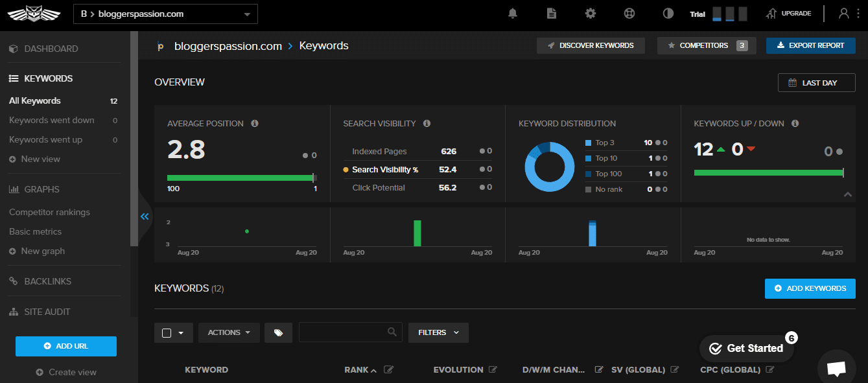868x383 pixels.
Task: Tick the select-all keywords checkbox
Action: pos(167,332)
